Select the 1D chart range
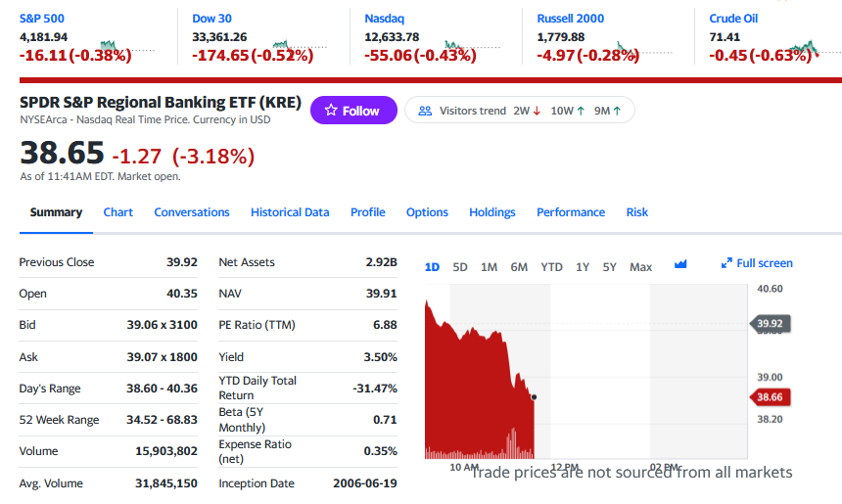842x504 pixels. (x=433, y=267)
